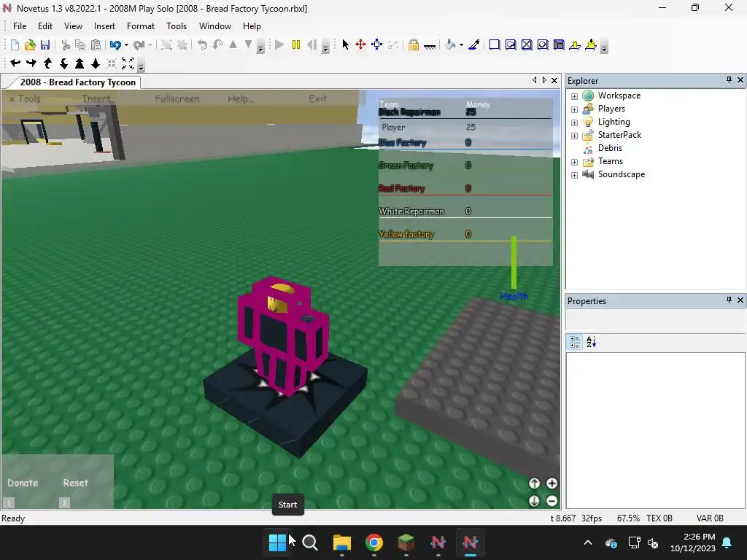The width and height of the screenshot is (747, 560).
Task: Click the Reset tool button
Action: pos(75,483)
